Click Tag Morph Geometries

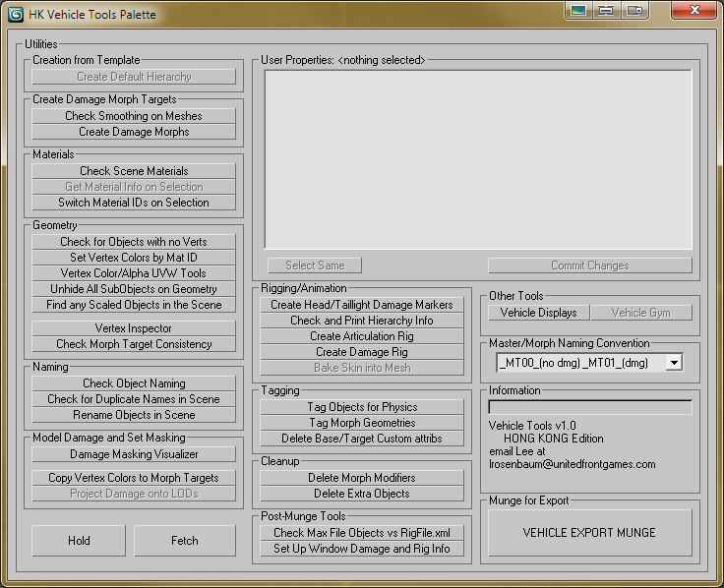[x=362, y=423]
